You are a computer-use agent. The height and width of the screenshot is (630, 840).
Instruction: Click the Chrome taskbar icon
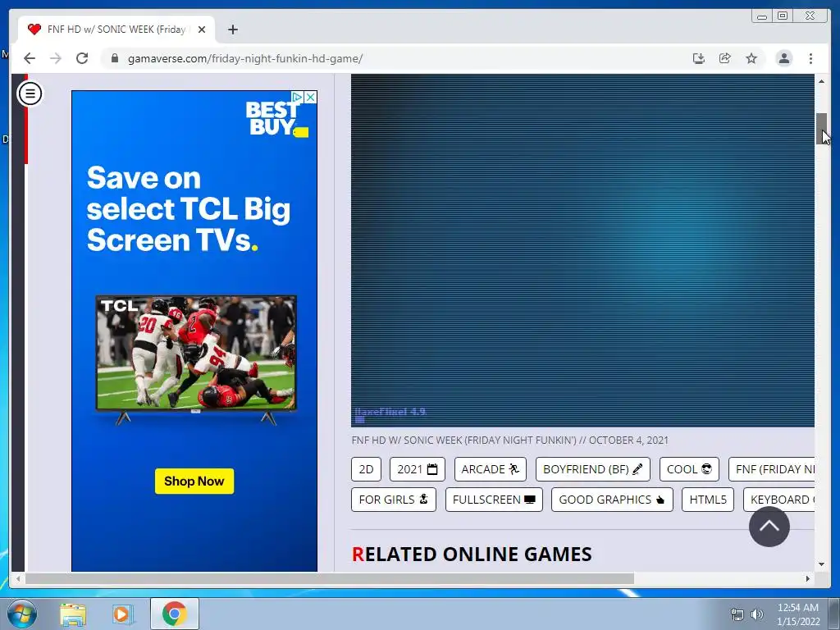coord(175,614)
